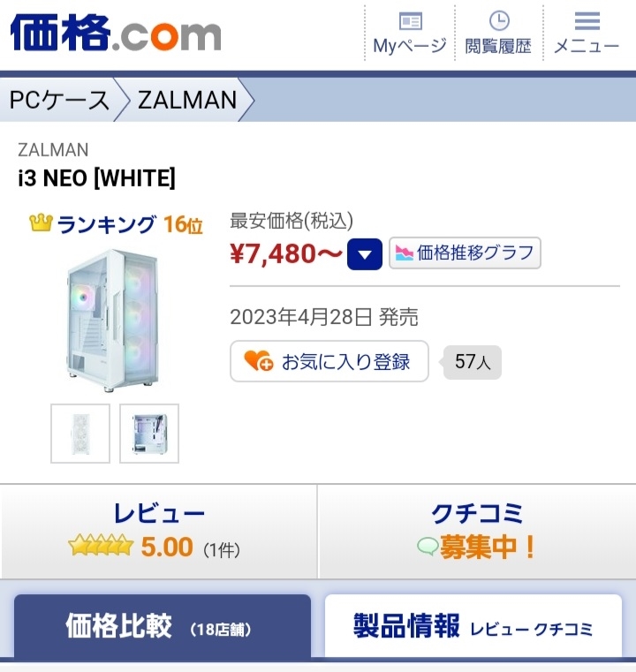
Task: View front-view white case thumbnail
Action: pos(80,434)
